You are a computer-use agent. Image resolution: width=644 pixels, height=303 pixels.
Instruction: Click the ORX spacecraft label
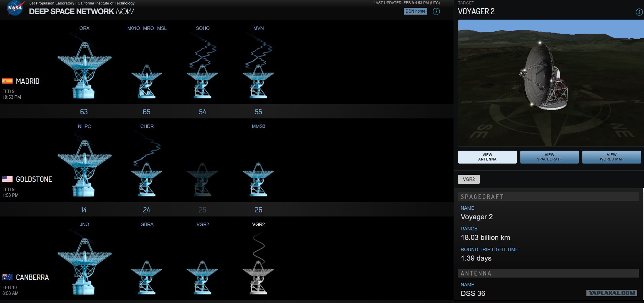pyautogui.click(x=84, y=28)
